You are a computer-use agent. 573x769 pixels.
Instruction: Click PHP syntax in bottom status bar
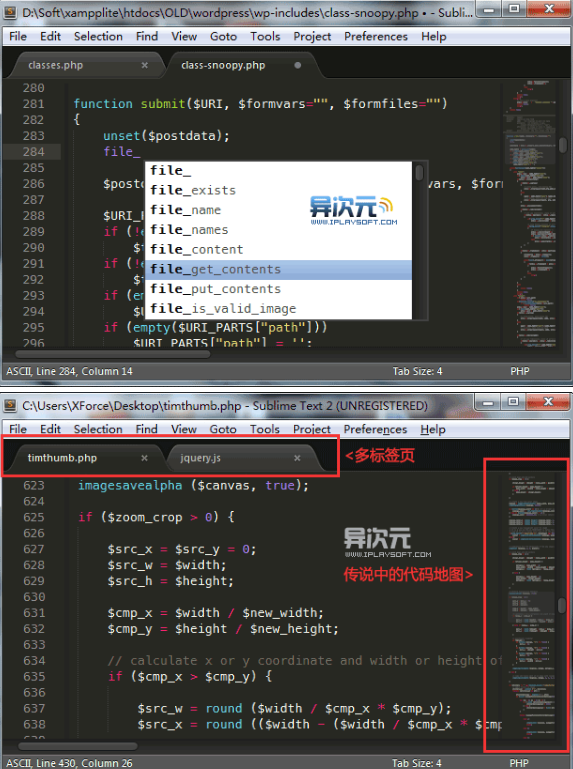coord(519,763)
